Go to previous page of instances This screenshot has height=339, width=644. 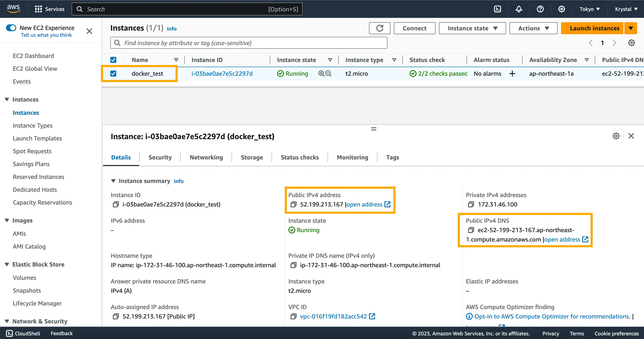(591, 43)
